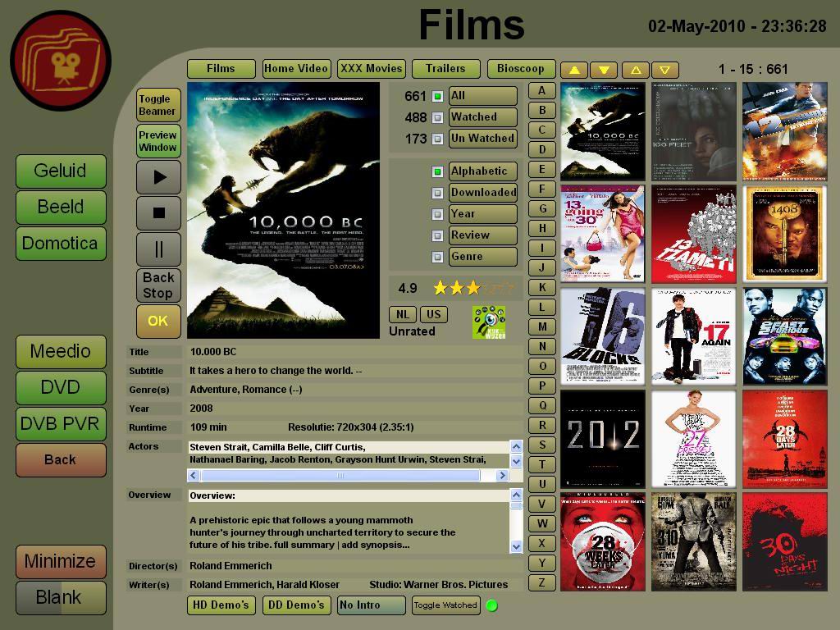The width and height of the screenshot is (840, 630).
Task: Jump to movies starting with S
Action: pyautogui.click(x=542, y=445)
